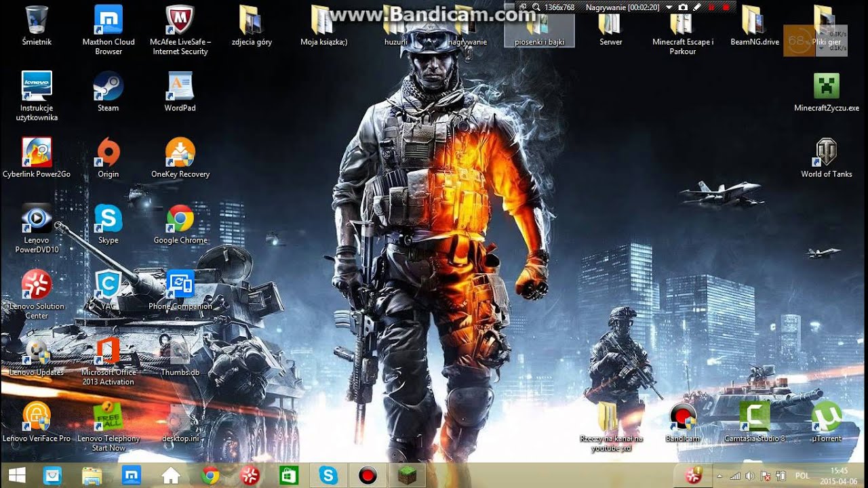Select the desktop.ini file
This screenshot has width=868, height=488.
click(180, 422)
